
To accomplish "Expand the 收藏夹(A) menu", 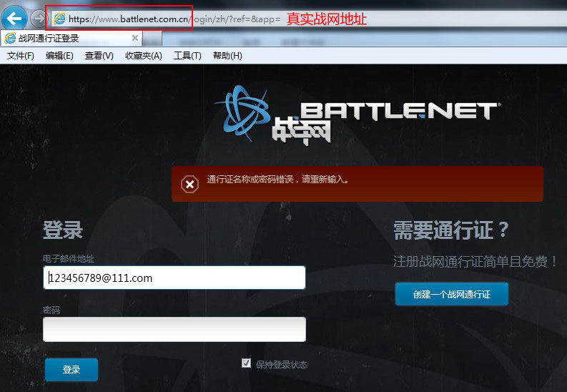I will point(143,56).
